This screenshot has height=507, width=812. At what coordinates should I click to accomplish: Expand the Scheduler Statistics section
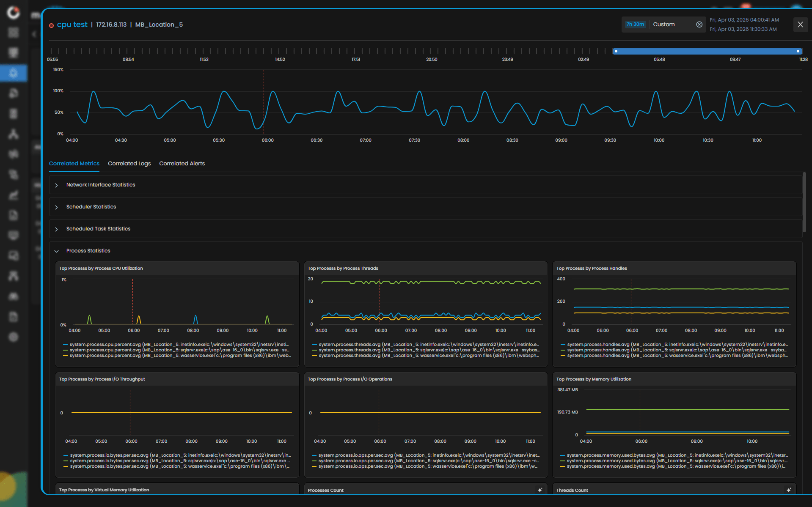pos(56,207)
